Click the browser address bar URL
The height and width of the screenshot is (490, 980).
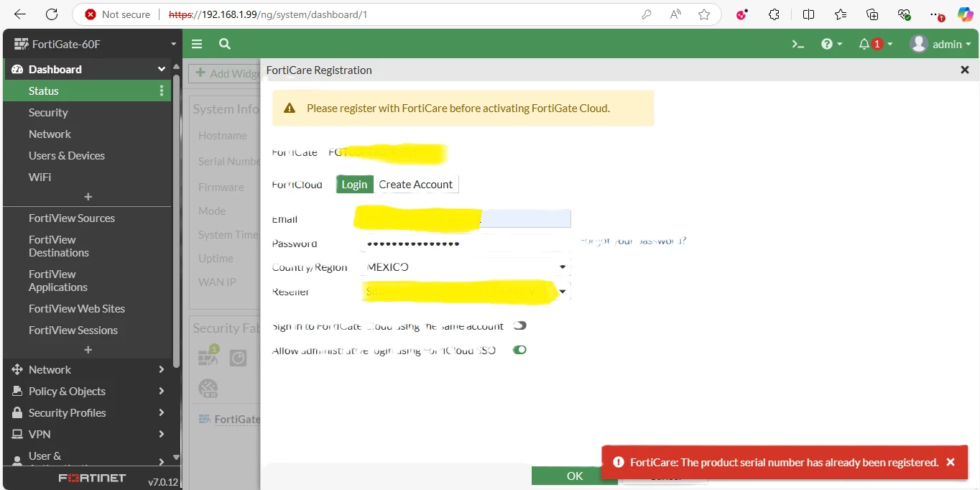pos(267,14)
